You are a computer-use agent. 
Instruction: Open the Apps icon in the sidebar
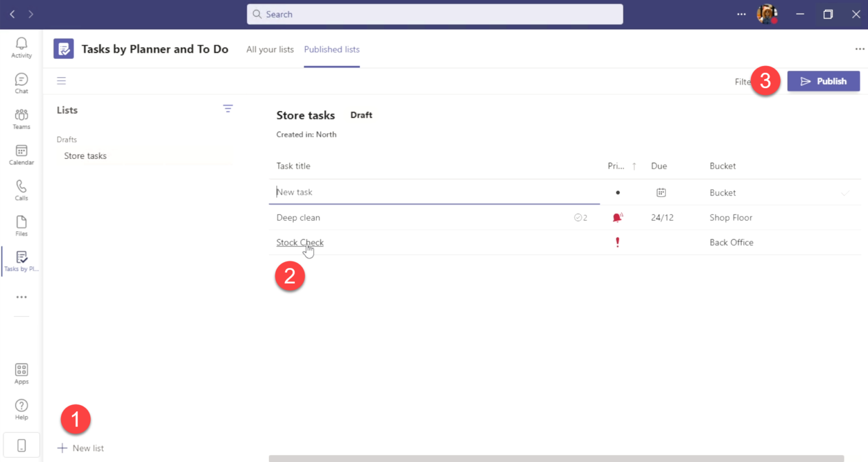[x=21, y=373]
